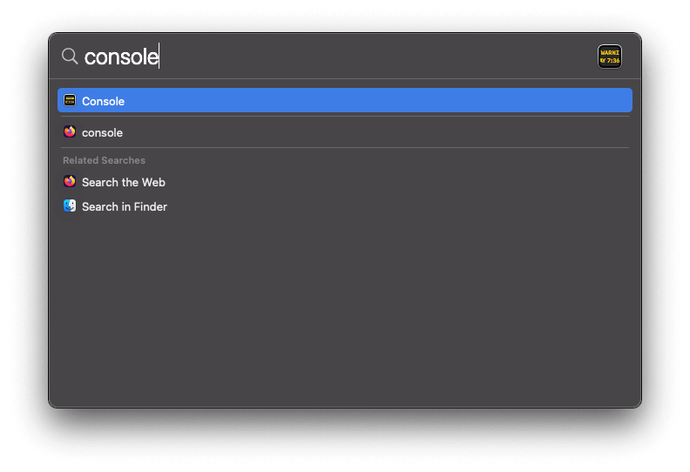690x472 pixels.
Task: Click the Spotlight magnifying glass icon
Action: tap(69, 56)
